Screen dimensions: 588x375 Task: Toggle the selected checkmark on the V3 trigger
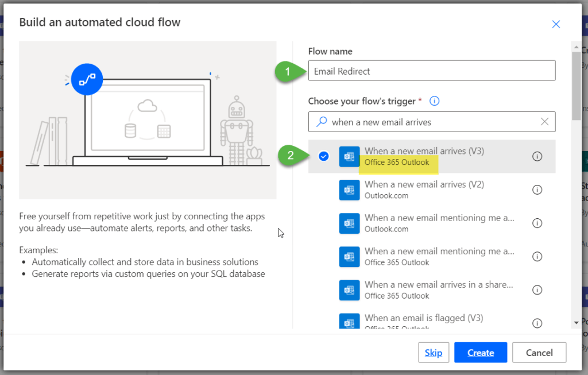324,156
